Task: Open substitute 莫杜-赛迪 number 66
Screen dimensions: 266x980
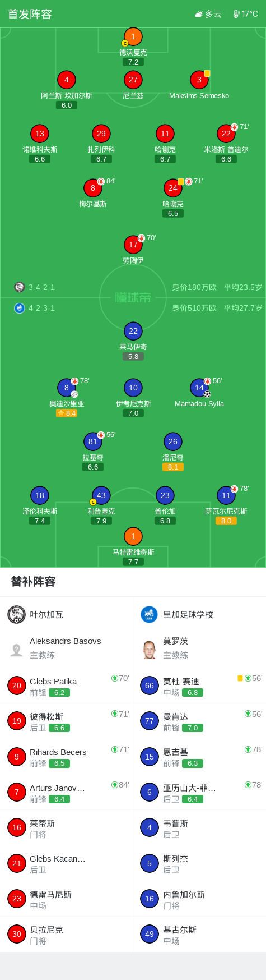Action: tap(150, 685)
